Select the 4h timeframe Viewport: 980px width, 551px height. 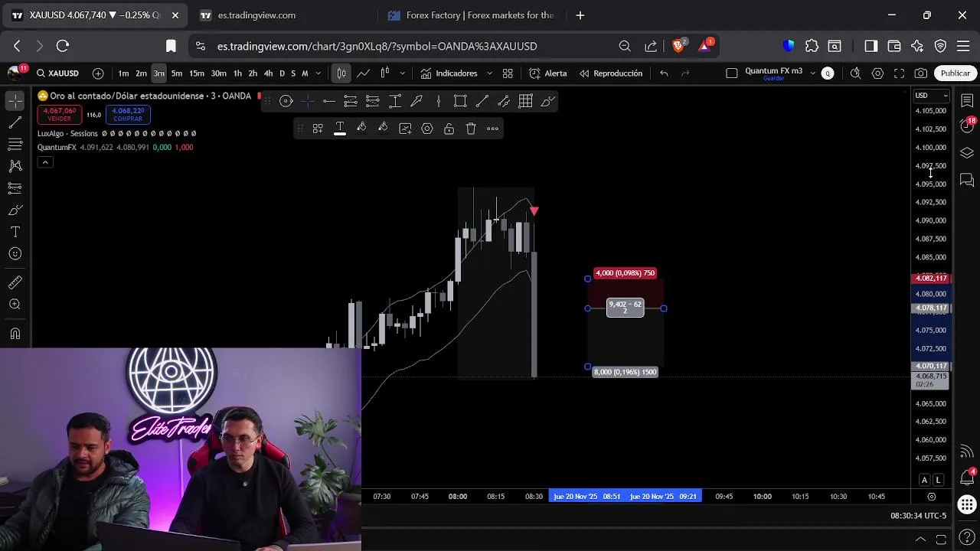pyautogui.click(x=268, y=73)
